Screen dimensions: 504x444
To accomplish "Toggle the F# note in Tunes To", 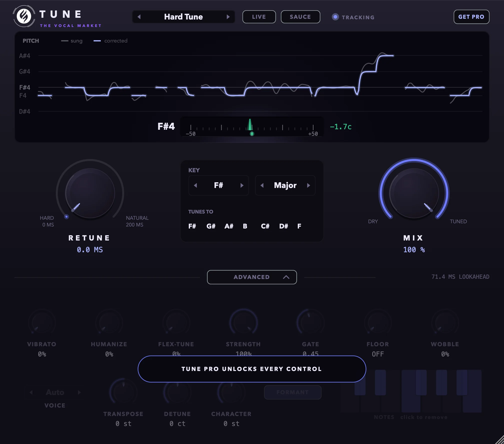I will 192,226.
